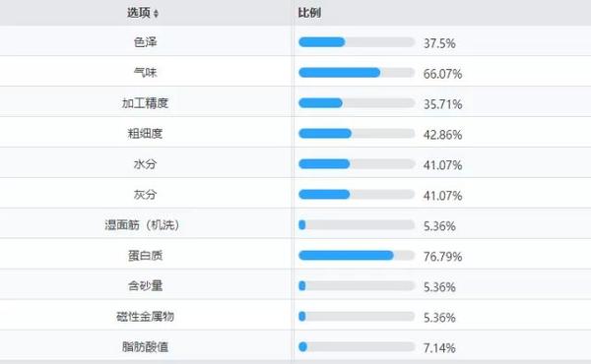
Task: Click the 粗细度 progress bar at 42.86%
Action: pos(357,133)
